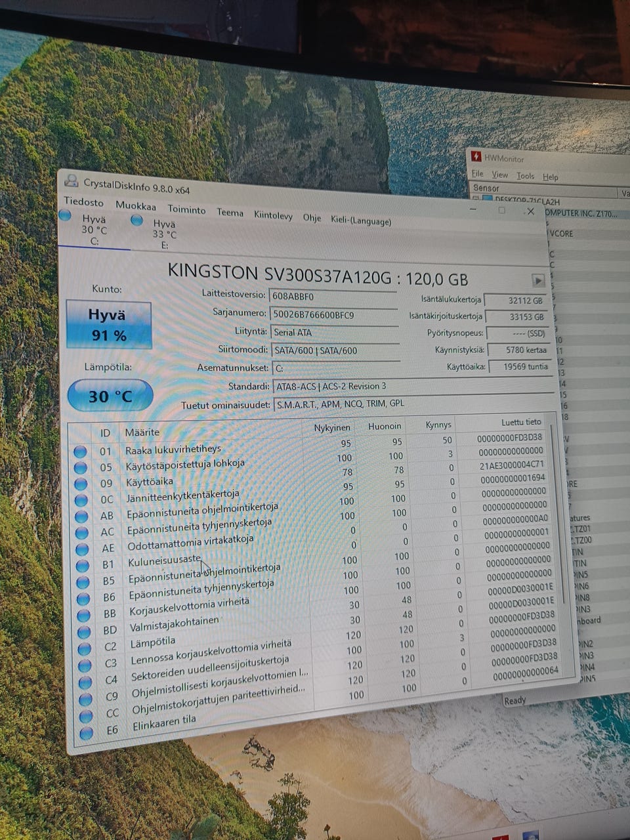
Task: Click the blue health orb for drive E:
Action: point(136,220)
